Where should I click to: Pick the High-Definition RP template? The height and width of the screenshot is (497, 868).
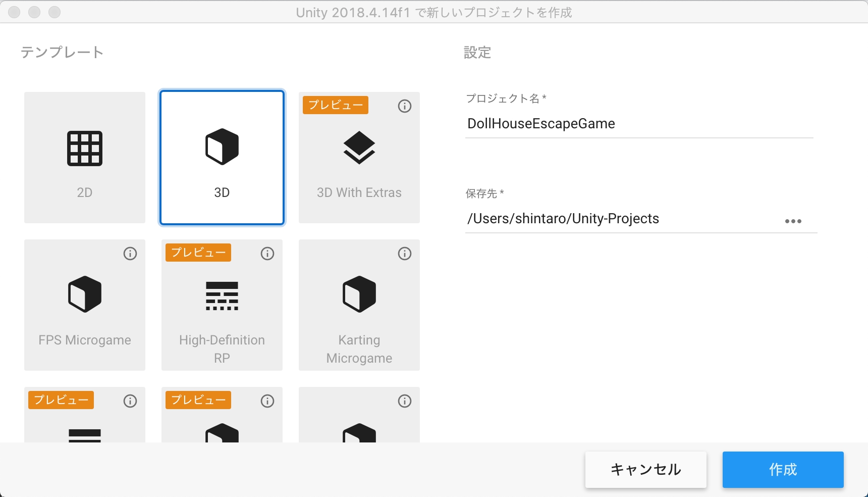coord(222,305)
